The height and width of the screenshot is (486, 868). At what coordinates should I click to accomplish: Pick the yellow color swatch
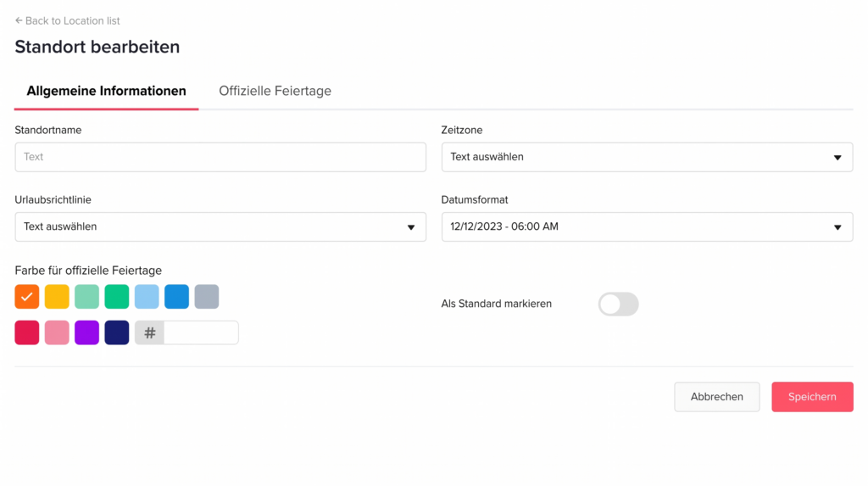[x=57, y=297]
